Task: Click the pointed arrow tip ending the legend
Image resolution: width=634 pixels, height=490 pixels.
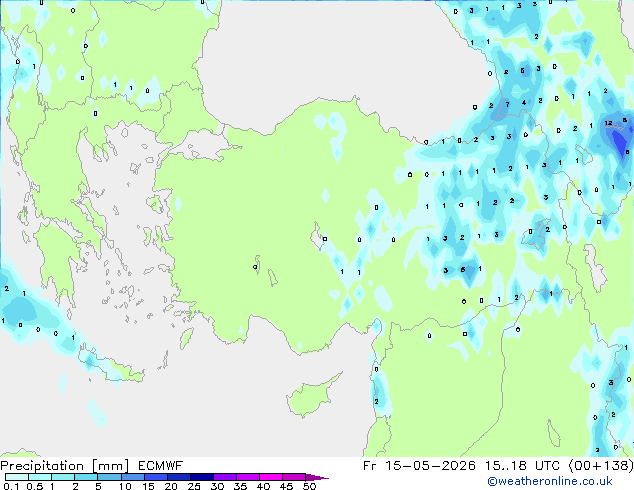Action: pyautogui.click(x=317, y=477)
